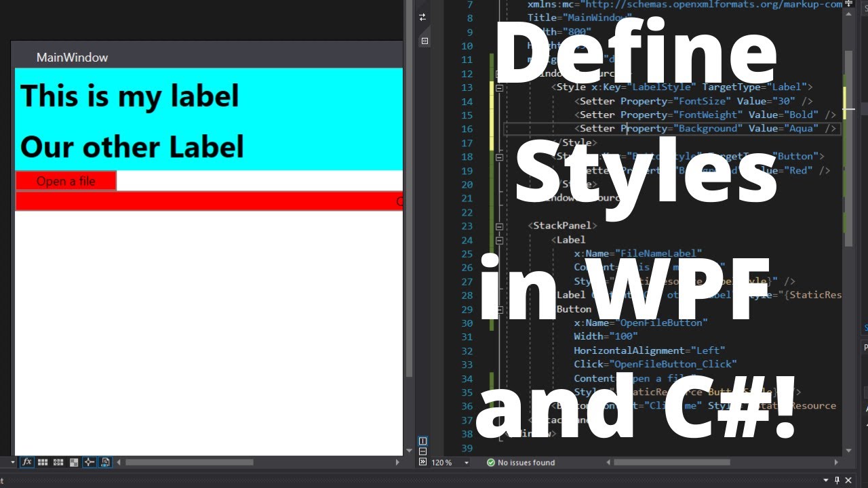Click Click="OpenFileButton_Click" code line

(x=655, y=364)
